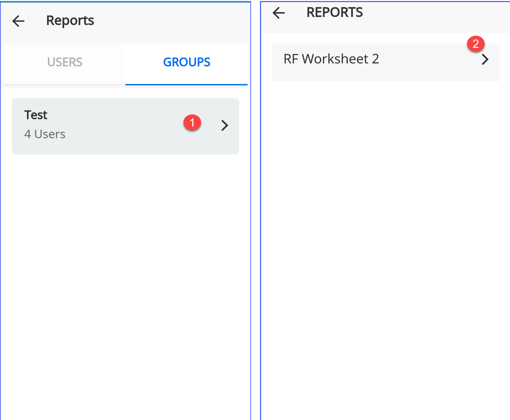Select the GROUPS tab
The height and width of the screenshot is (420, 510).
(x=187, y=62)
